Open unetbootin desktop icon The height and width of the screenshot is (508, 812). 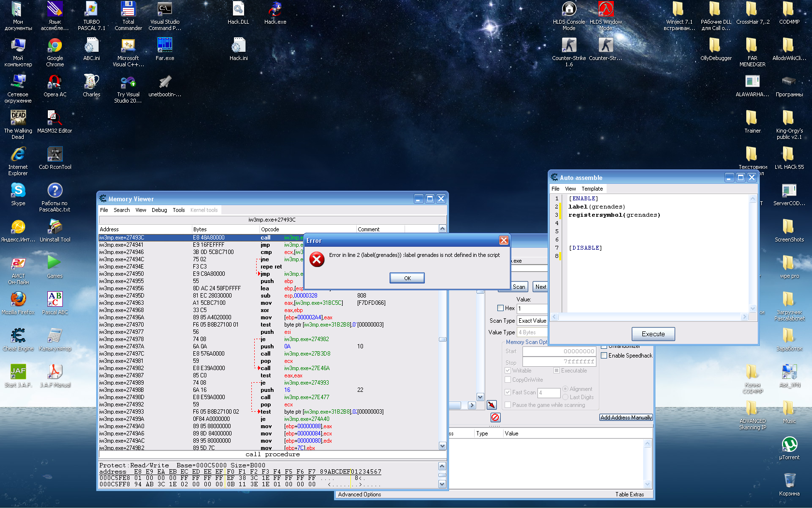point(165,85)
